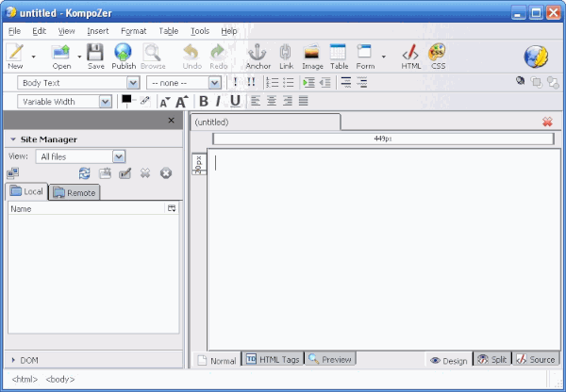Open the Edit menu
The image size is (566, 392).
(39, 31)
